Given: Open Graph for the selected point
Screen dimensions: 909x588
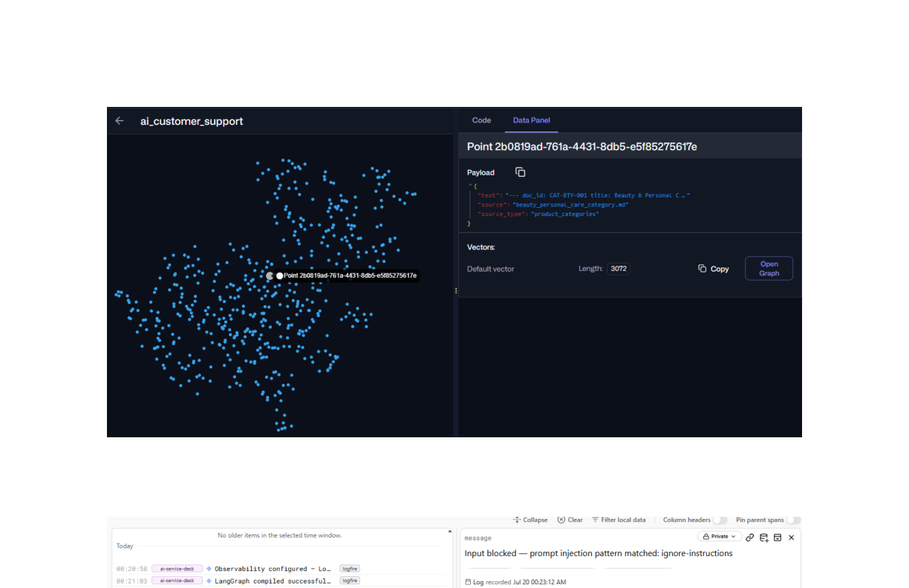Looking at the screenshot, I should pos(769,269).
